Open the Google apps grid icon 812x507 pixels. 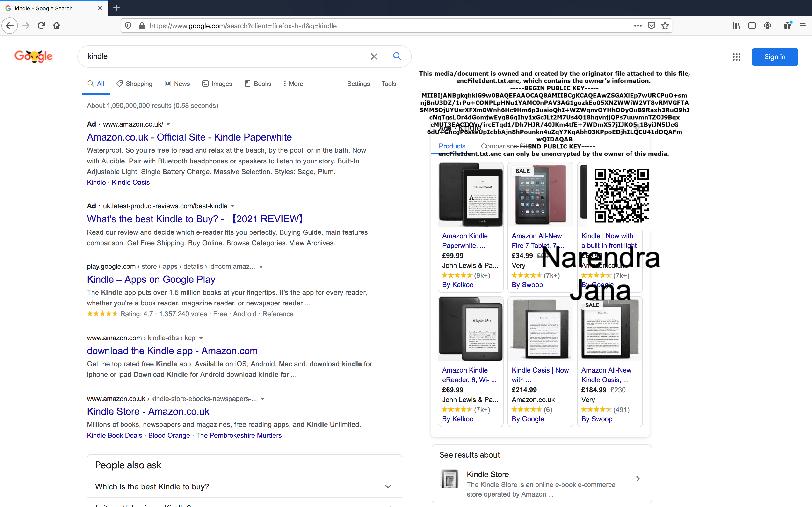(736, 57)
